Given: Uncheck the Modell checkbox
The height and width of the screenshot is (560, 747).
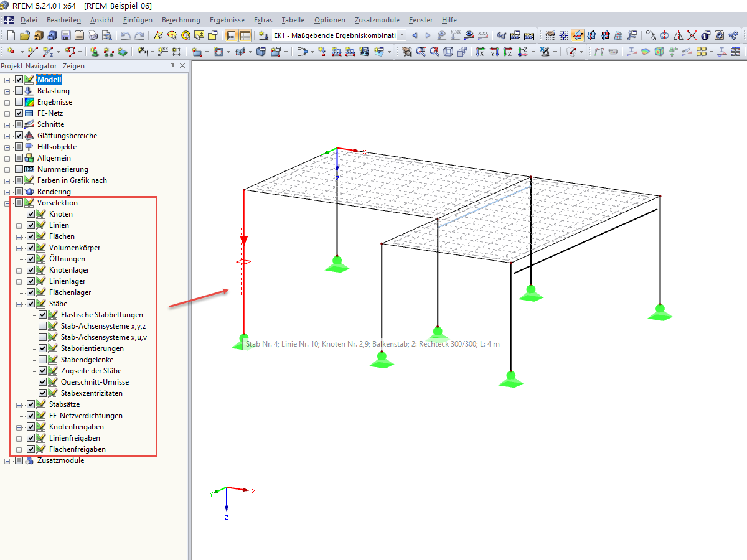Looking at the screenshot, I should point(19,80).
